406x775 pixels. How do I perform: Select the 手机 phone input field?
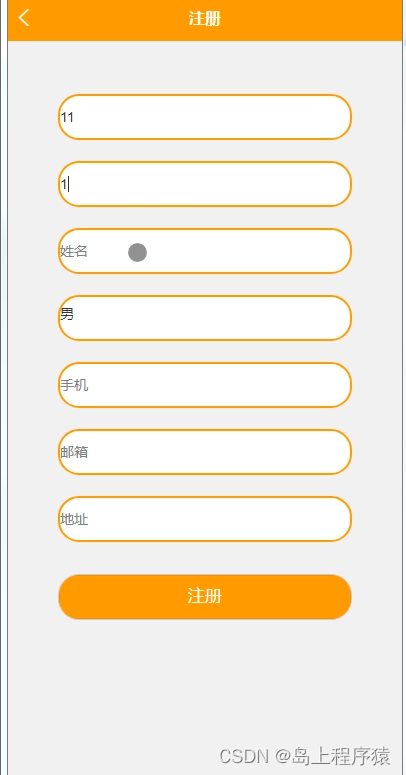click(205, 385)
